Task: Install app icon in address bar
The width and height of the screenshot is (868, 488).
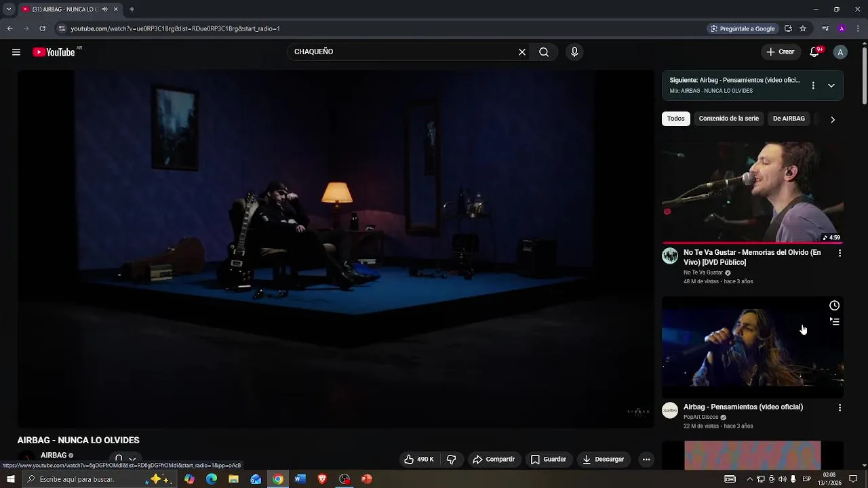Action: 788,28
